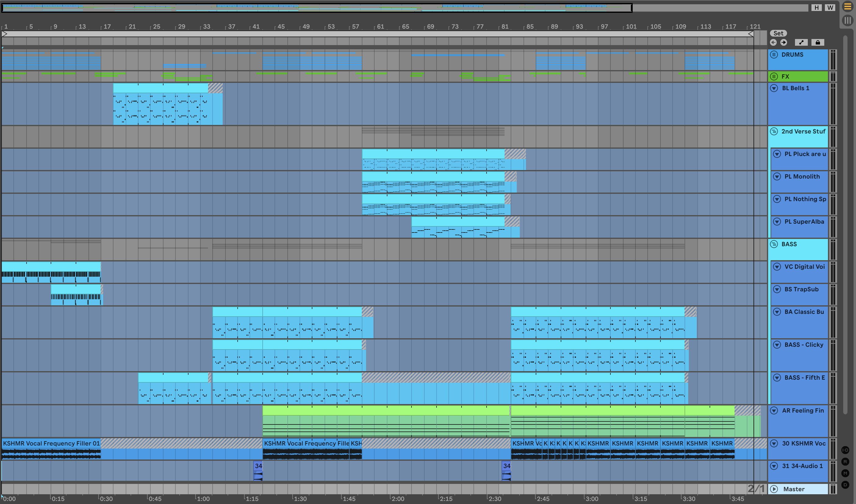Image resolution: width=856 pixels, height=504 pixels.
Task: Unfold the DRUMS group track
Action: pyautogui.click(x=774, y=55)
